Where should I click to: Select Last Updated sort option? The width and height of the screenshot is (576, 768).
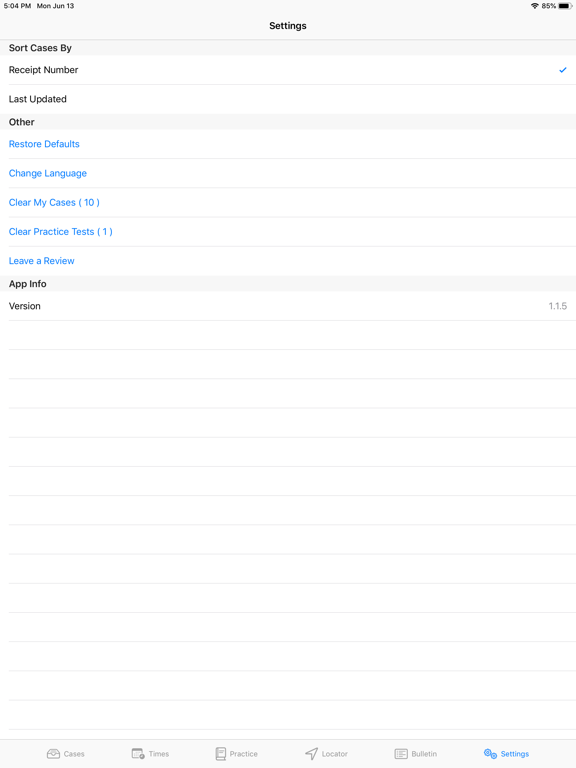(288, 99)
